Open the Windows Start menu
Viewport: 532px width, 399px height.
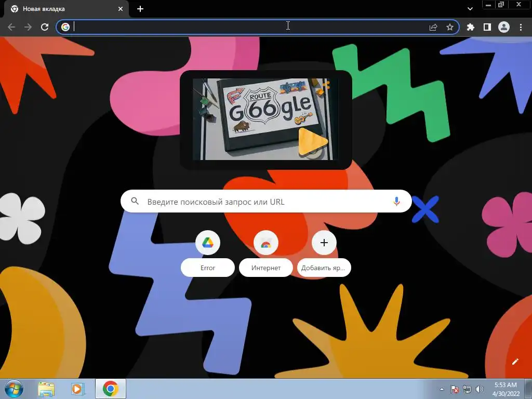pos(14,389)
